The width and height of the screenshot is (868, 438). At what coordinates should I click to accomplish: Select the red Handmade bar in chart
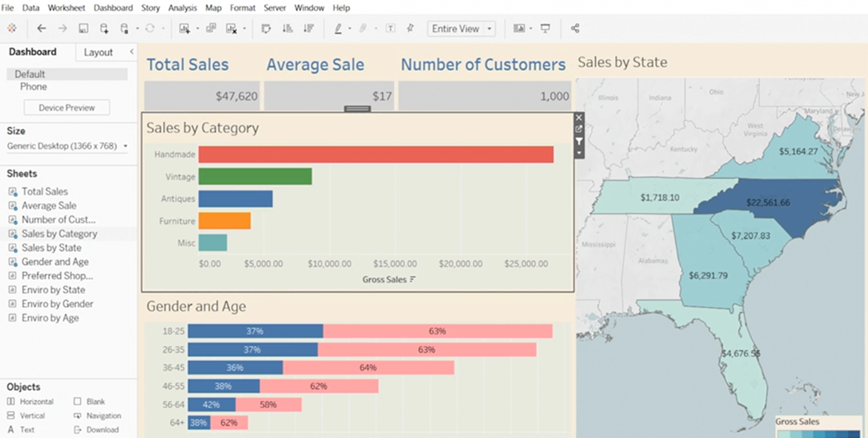click(x=375, y=154)
